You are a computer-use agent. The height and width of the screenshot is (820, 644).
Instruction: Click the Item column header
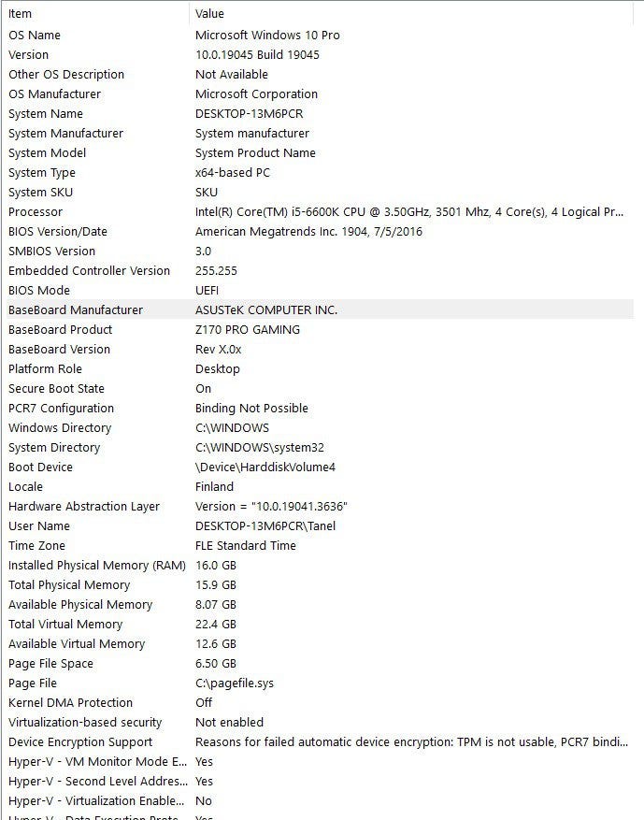coord(96,14)
